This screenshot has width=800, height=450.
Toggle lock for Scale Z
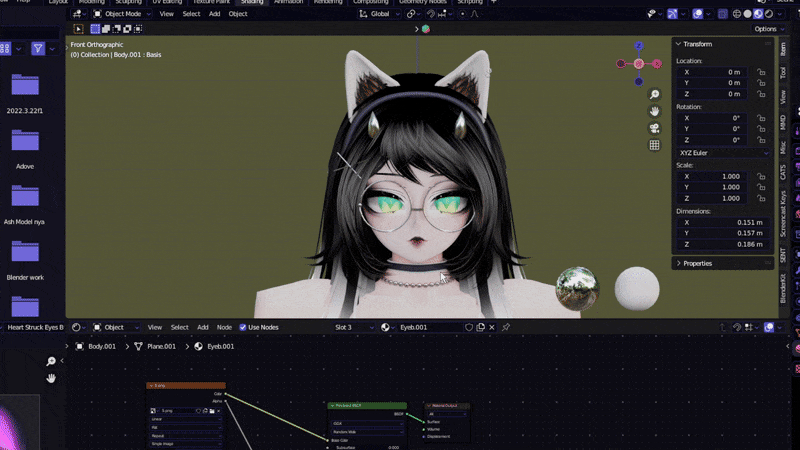761,198
